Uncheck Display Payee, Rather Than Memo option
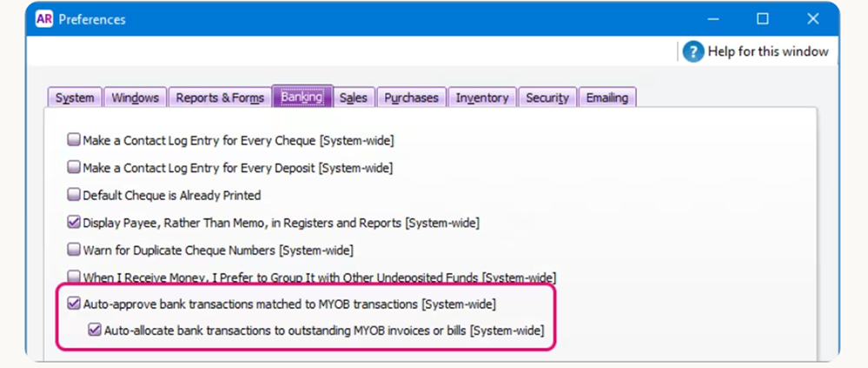Viewport: 868px width, 368px height. (x=74, y=223)
